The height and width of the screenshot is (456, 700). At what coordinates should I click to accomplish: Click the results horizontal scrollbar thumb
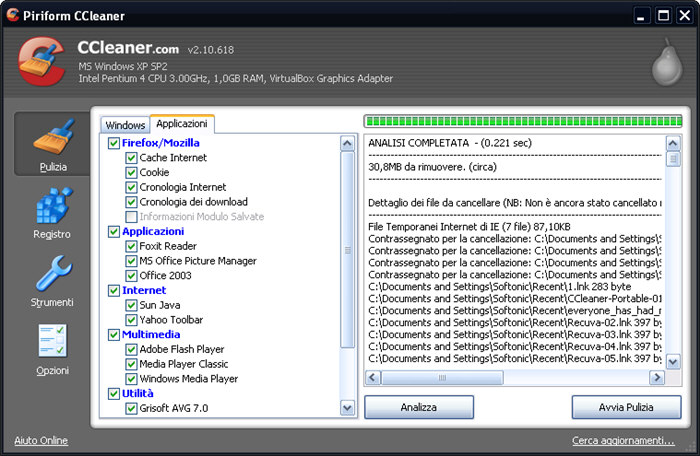(442, 378)
